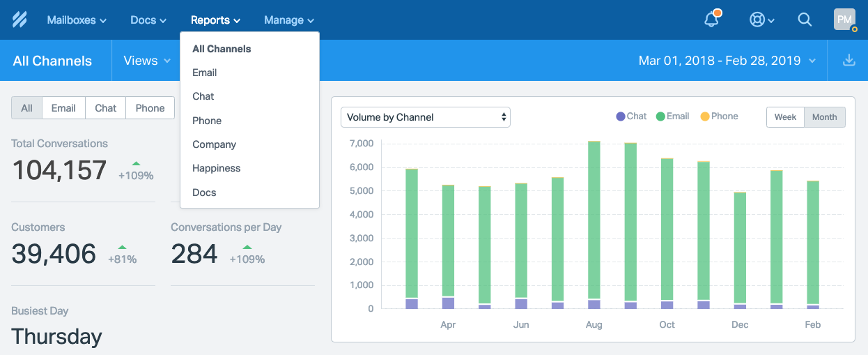The image size is (868, 355).
Task: Open the notifications bell
Action: (x=712, y=19)
